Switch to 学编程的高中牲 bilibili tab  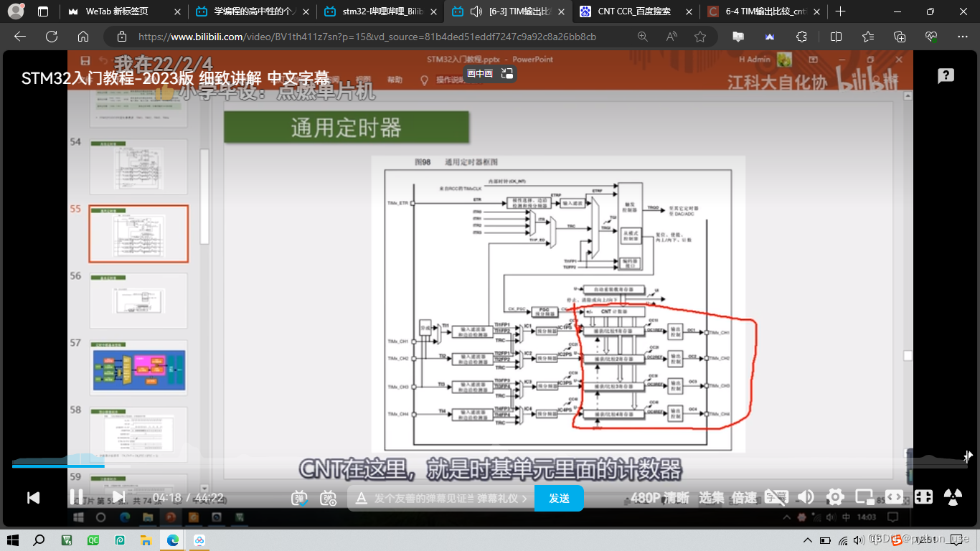[x=253, y=11]
